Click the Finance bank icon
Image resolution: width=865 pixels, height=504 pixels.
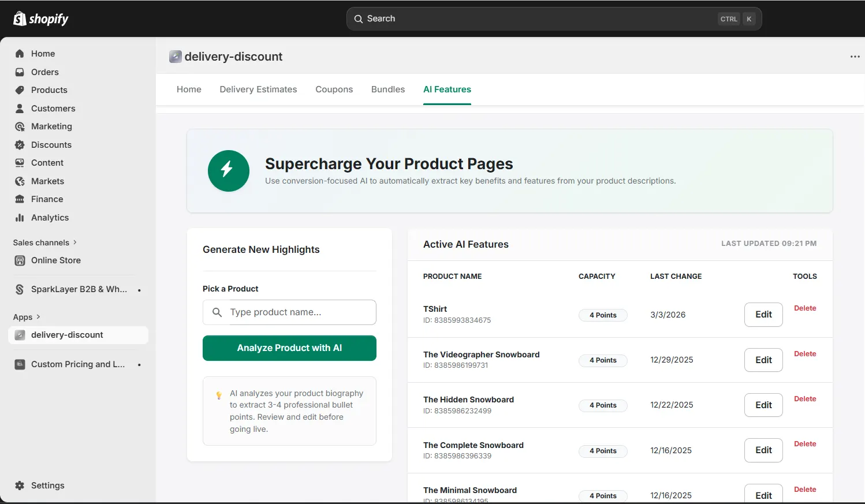pyautogui.click(x=20, y=199)
